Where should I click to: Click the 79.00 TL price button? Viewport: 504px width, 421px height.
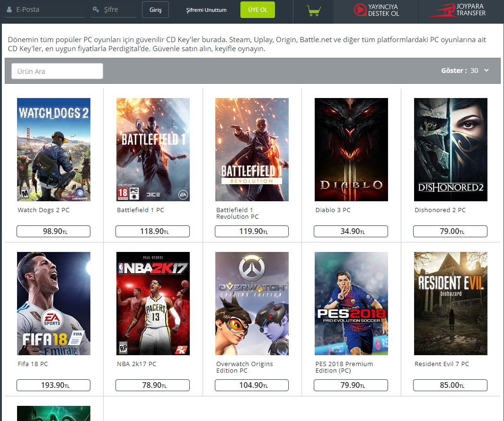click(x=451, y=231)
